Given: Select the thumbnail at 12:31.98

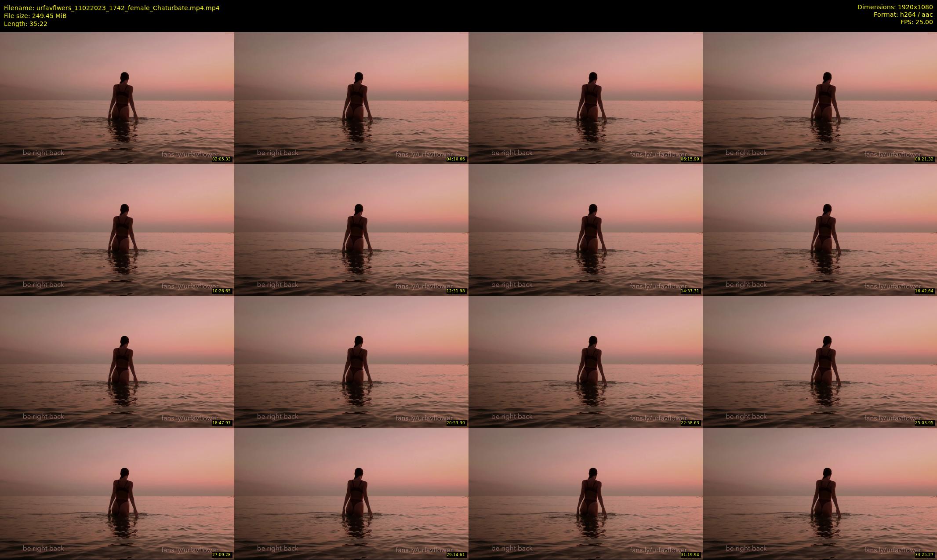Looking at the screenshot, I should (351, 229).
